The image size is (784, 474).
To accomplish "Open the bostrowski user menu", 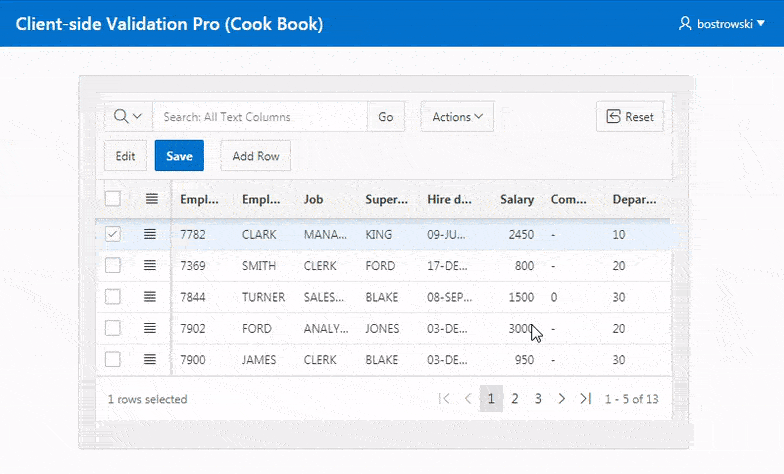I will pyautogui.click(x=721, y=23).
